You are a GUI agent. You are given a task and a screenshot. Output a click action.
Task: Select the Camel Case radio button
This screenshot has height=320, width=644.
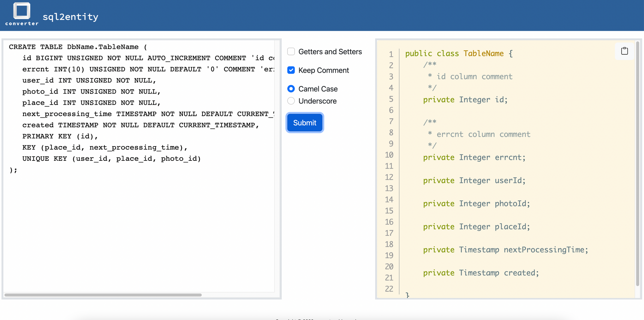tap(291, 89)
